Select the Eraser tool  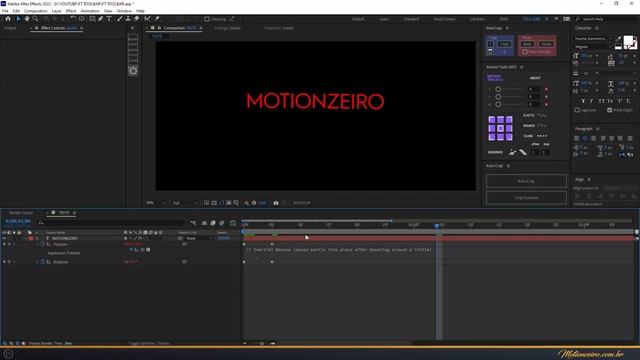(136, 19)
